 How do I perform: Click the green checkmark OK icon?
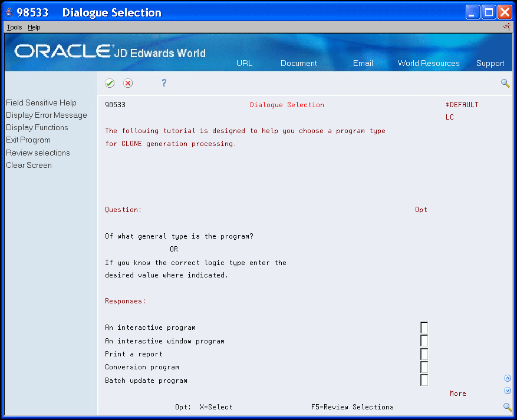coord(110,83)
